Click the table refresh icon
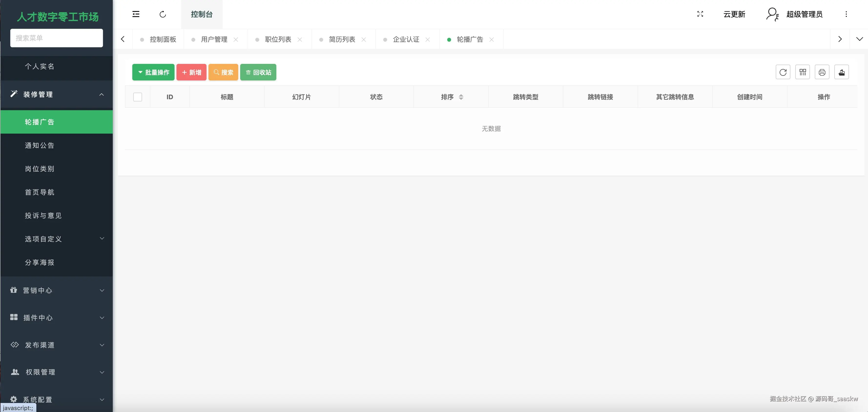 (783, 72)
